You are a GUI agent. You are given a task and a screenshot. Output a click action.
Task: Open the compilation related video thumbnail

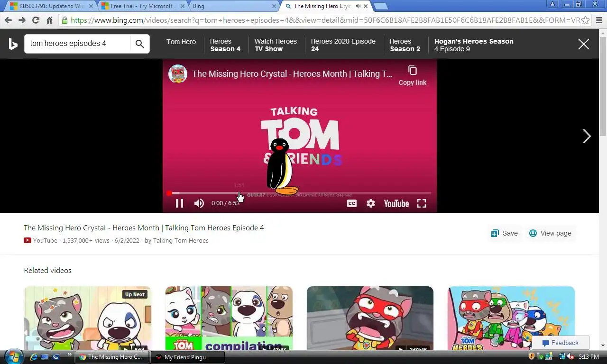[x=229, y=318]
